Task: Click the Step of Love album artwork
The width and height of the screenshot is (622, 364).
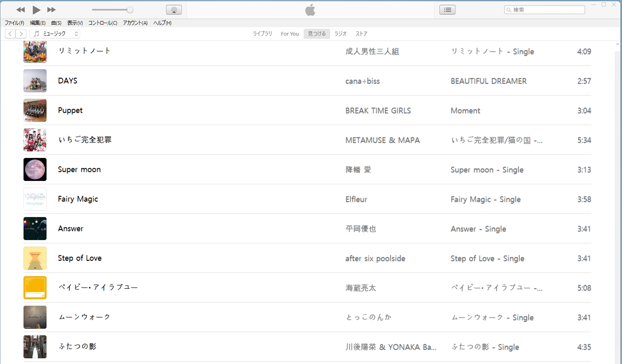Action: [x=35, y=258]
